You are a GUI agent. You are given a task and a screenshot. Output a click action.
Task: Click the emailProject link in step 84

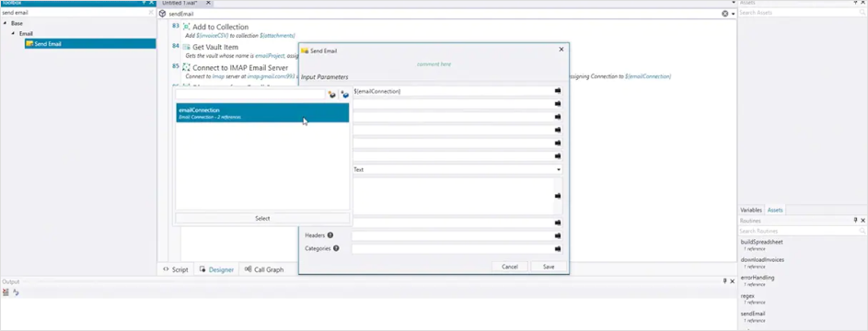tap(270, 56)
